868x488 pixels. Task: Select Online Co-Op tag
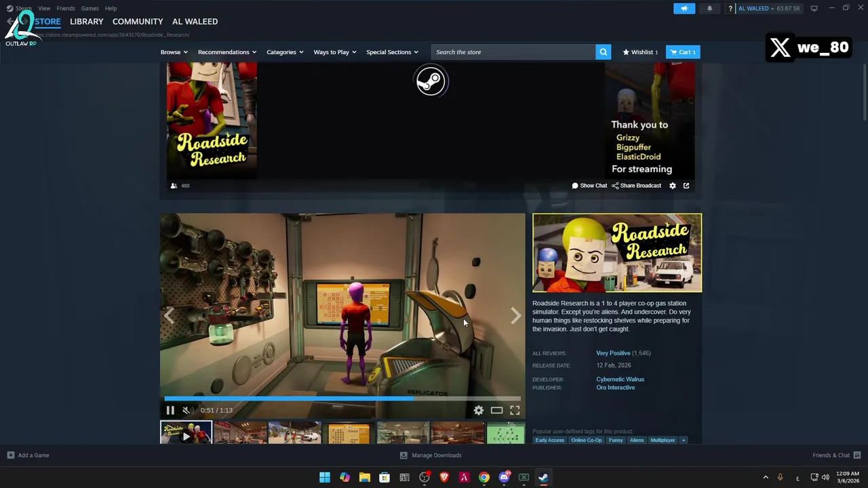[586, 441]
